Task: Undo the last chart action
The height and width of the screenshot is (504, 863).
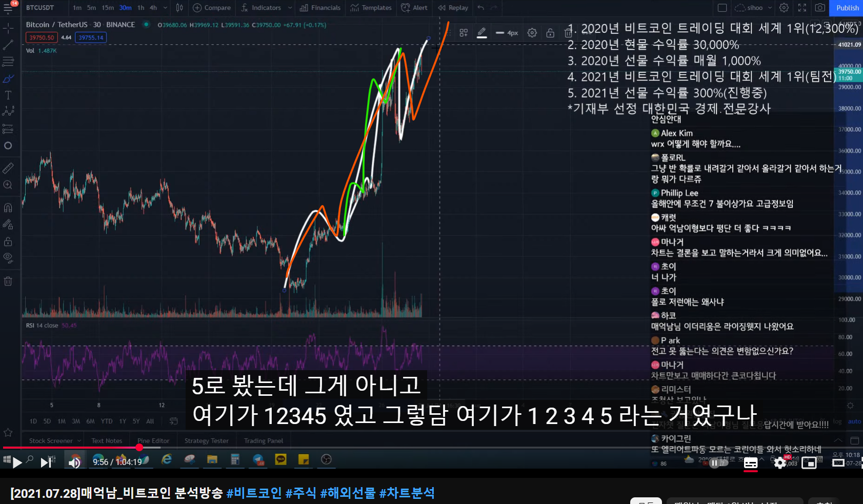Action: [480, 8]
